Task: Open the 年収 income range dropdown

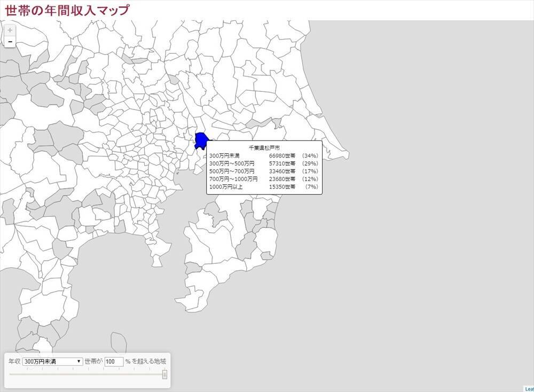Action: 52,362
